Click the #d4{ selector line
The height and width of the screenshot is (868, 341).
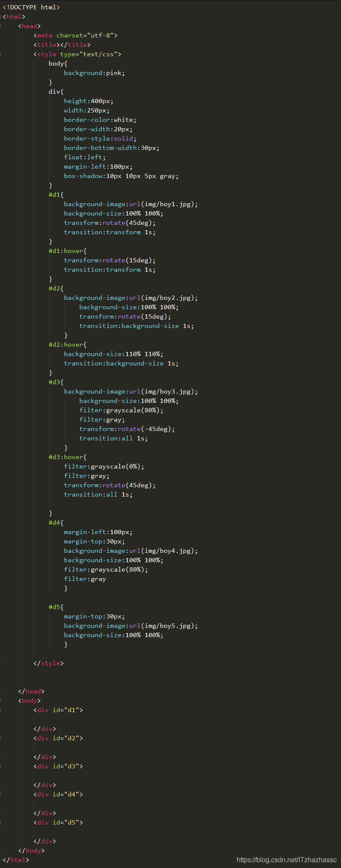pyautogui.click(x=56, y=523)
